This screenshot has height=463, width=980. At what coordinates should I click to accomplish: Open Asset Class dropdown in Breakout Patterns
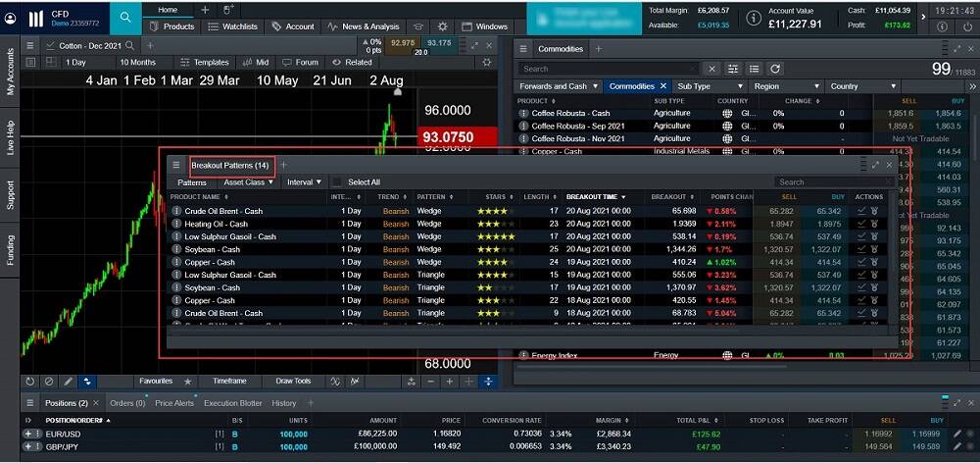[x=249, y=182]
